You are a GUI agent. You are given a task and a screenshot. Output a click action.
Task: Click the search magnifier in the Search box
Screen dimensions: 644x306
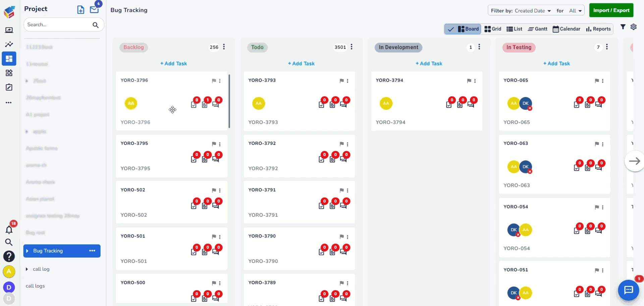pyautogui.click(x=96, y=25)
